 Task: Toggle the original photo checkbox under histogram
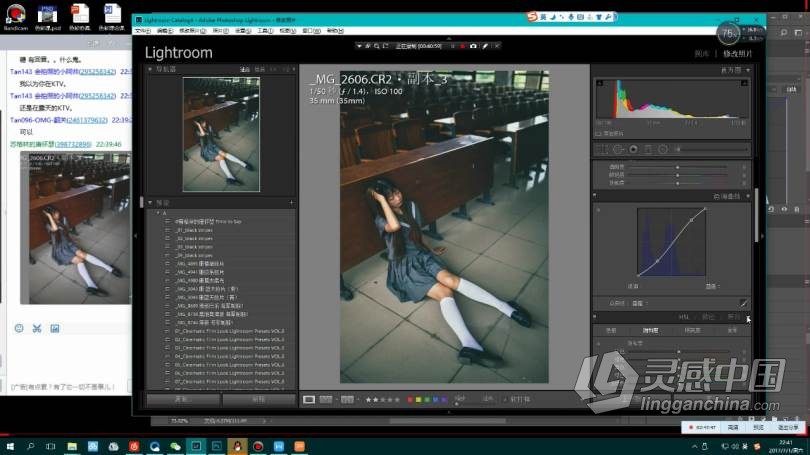point(598,134)
